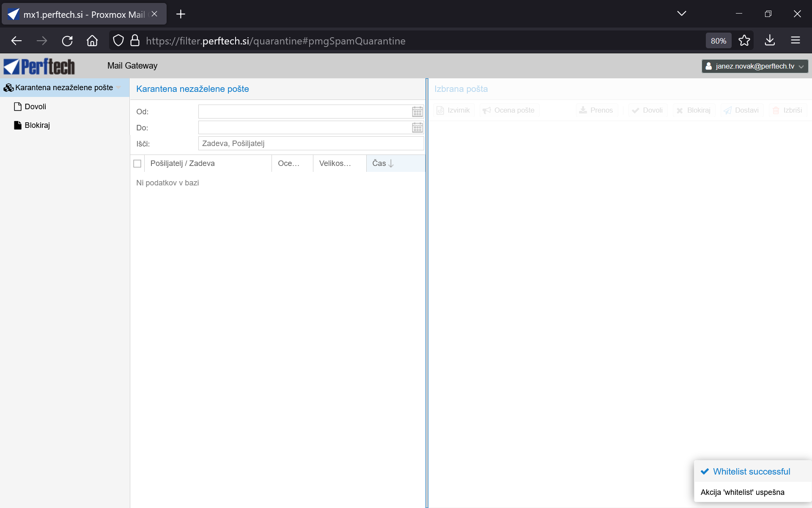
Task: Click the Izbriši delete button
Action: [787, 110]
